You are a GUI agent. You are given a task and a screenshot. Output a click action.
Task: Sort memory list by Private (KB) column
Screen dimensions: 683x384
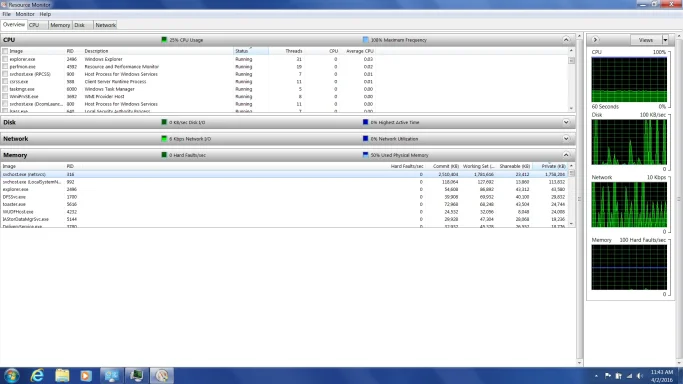550,166
